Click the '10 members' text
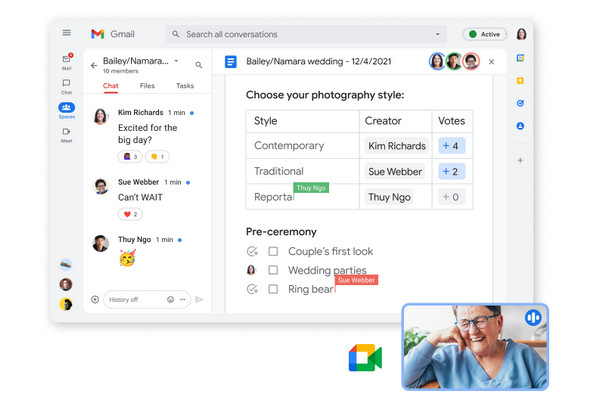The image size is (600, 413). tap(121, 71)
